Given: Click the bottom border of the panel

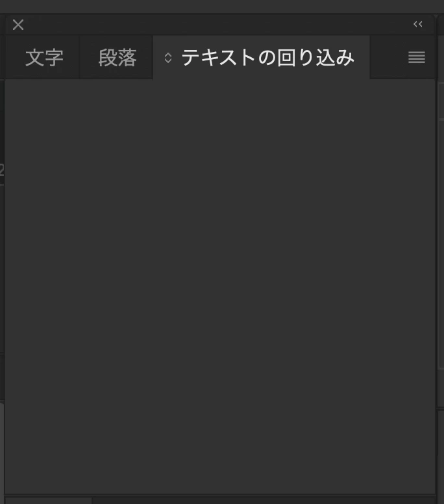Looking at the screenshot, I should (x=220, y=495).
